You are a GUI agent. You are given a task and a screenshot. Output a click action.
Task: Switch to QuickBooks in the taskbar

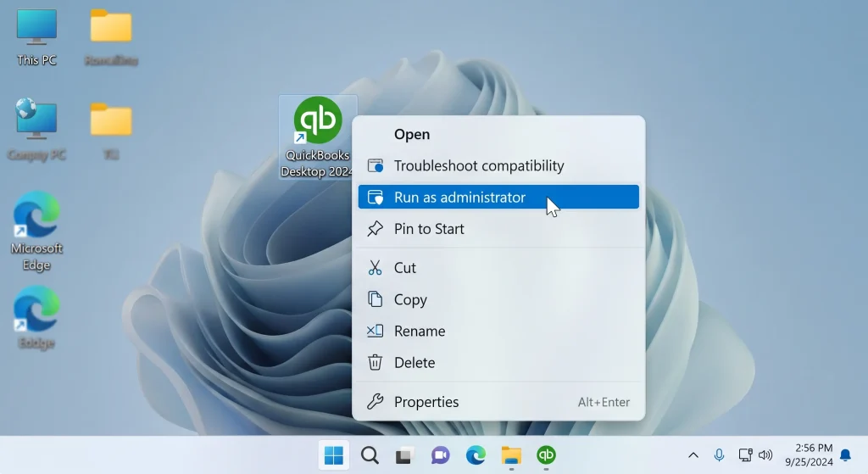pos(547,455)
